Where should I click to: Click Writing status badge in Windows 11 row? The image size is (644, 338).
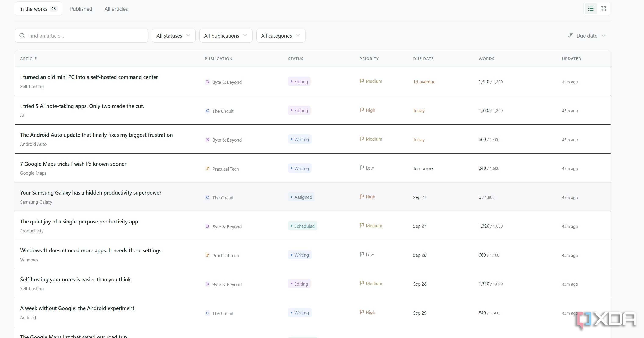coord(300,255)
